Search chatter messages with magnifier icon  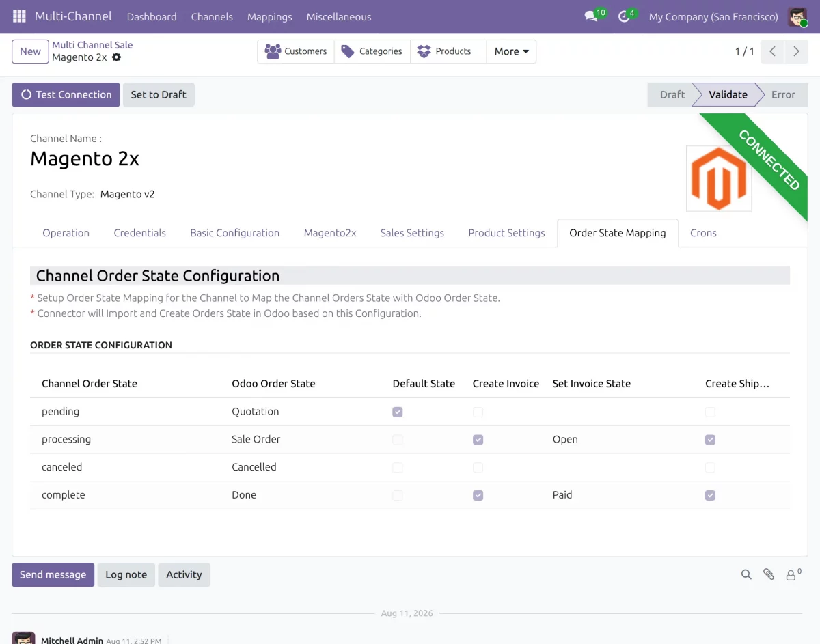click(746, 575)
